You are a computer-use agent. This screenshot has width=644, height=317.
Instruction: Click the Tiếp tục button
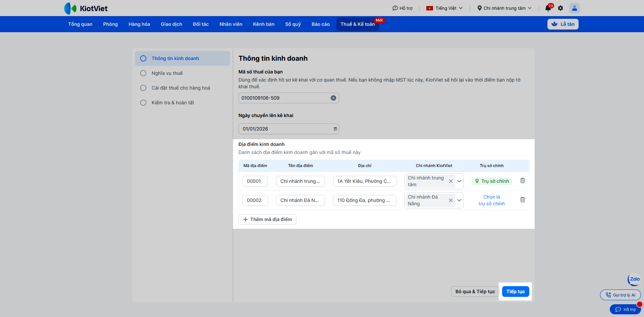(516, 292)
